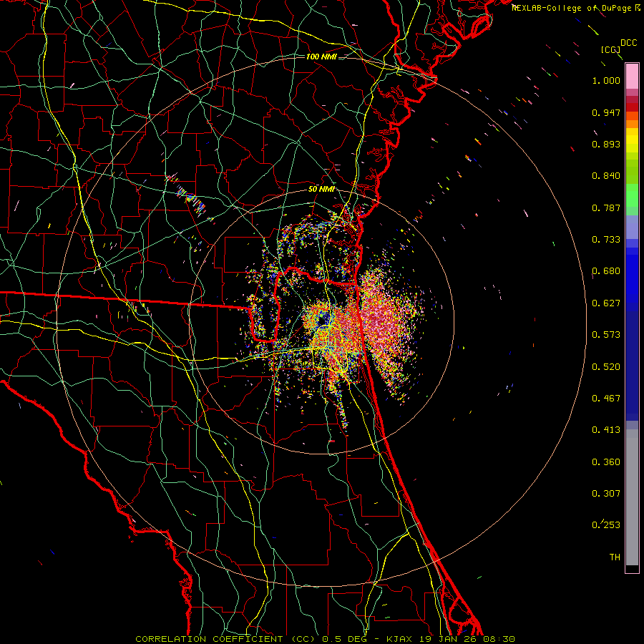Click the 0.307 scale value
The width and height of the screenshot is (644, 644).
[606, 494]
